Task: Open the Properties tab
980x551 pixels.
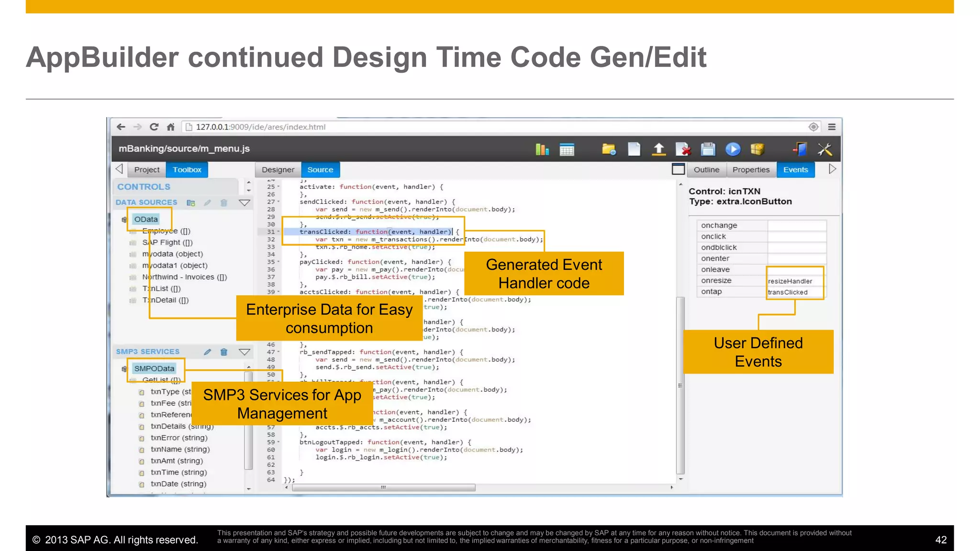Action: point(751,170)
